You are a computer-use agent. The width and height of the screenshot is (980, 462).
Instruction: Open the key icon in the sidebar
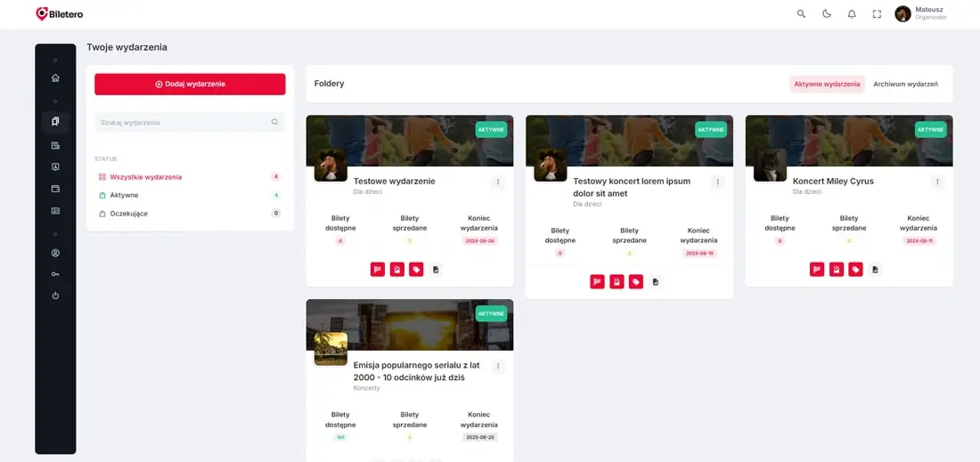coord(55,274)
